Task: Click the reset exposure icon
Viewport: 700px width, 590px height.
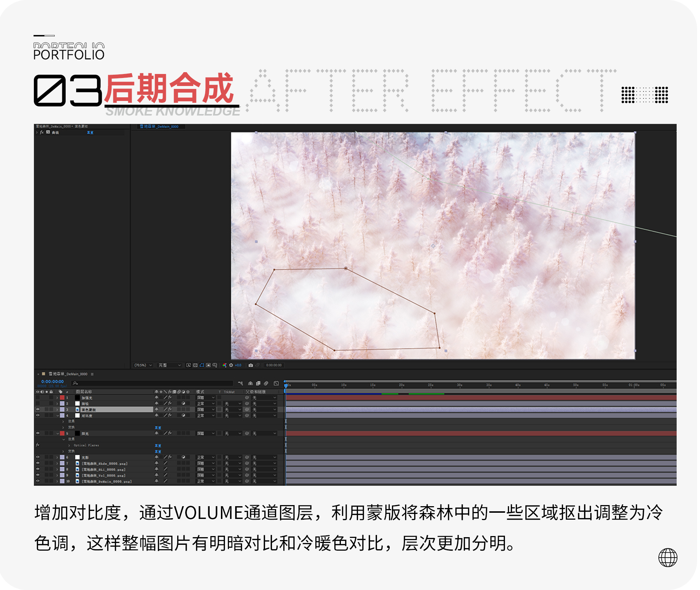Action: [x=231, y=365]
